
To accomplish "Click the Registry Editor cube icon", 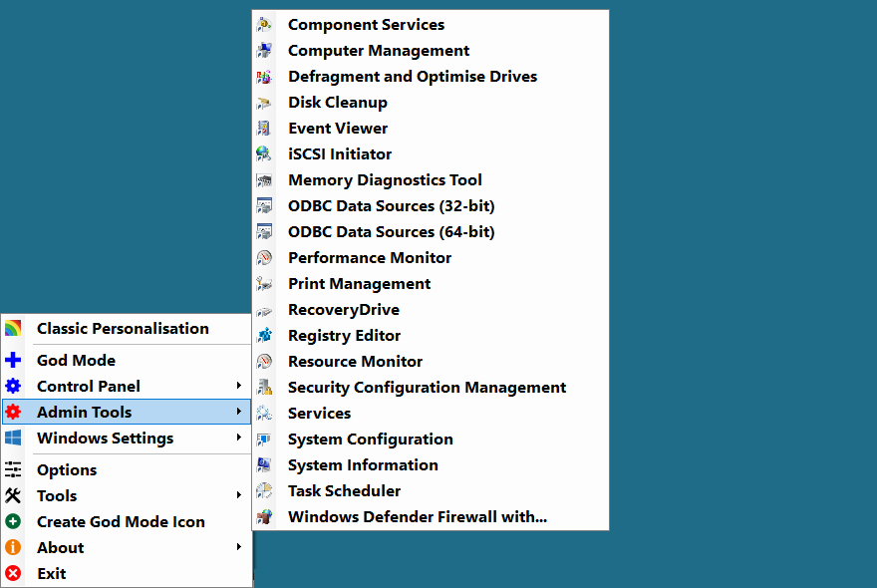I will point(264,335).
